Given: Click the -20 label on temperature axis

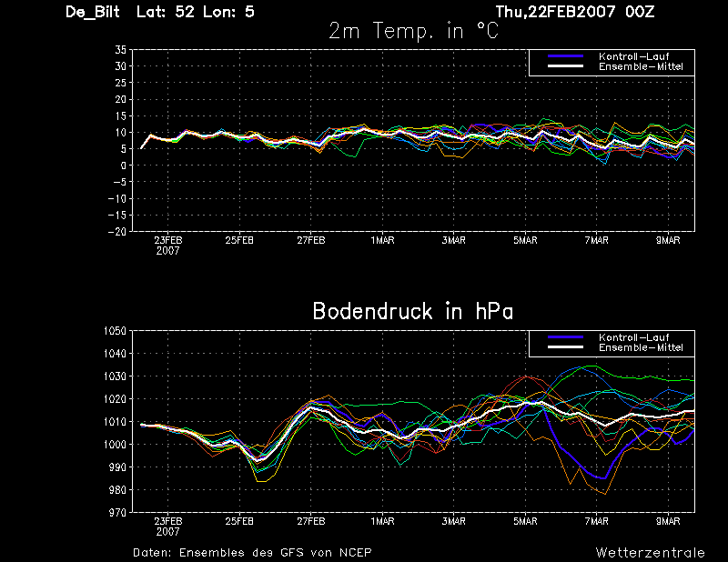Looking at the screenshot, I should tap(117, 232).
